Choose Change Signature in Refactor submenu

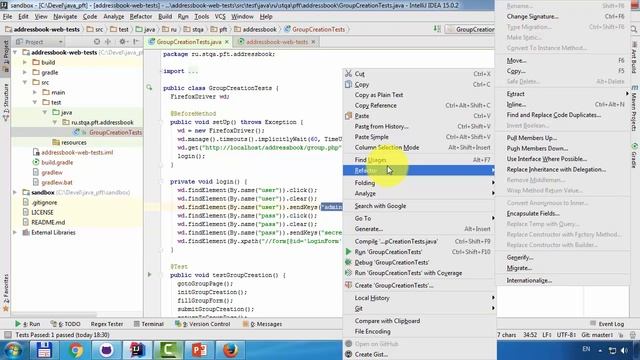(x=563, y=16)
